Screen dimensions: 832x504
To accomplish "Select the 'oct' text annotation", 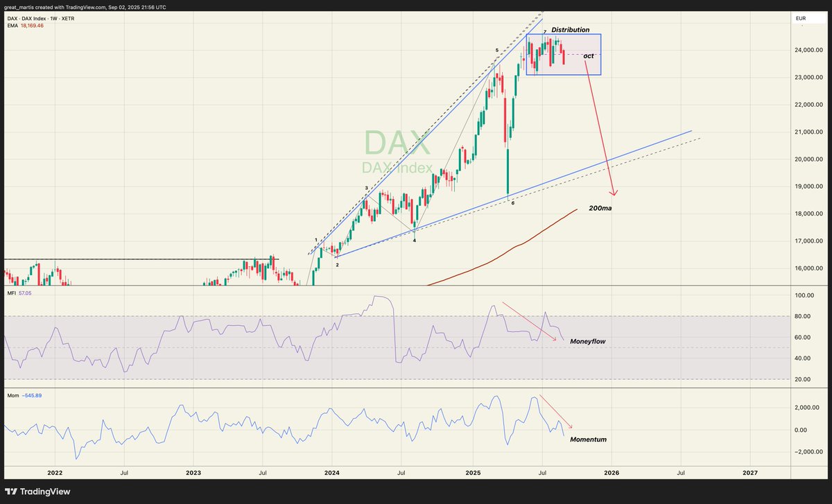I will [589, 55].
